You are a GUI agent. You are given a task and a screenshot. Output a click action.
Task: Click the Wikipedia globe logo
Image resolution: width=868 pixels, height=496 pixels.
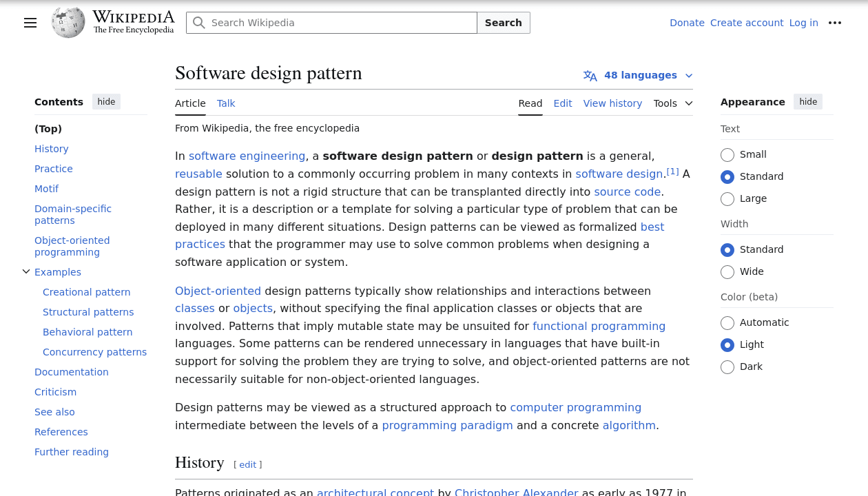click(68, 22)
